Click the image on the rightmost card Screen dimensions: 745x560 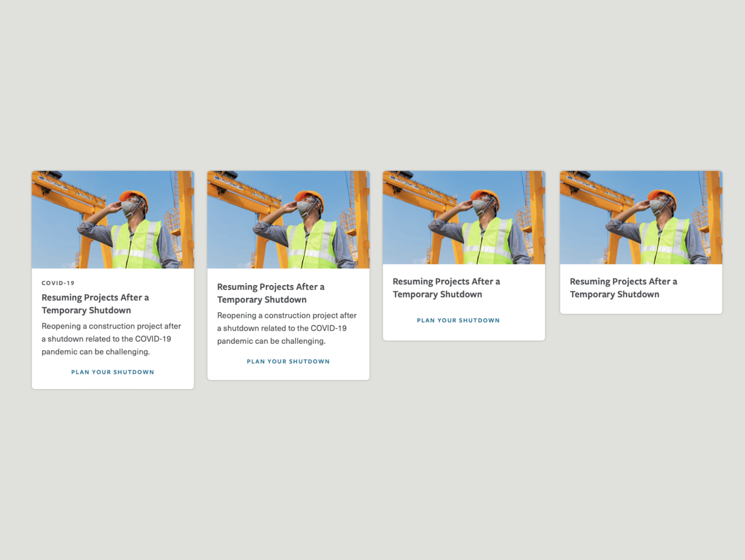pyautogui.click(x=641, y=217)
